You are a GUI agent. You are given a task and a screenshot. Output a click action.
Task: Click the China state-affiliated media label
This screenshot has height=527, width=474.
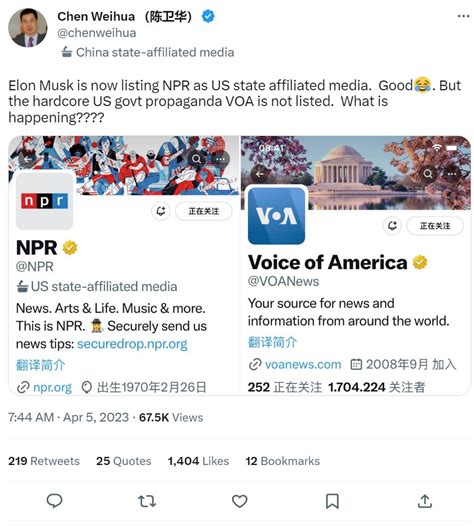(148, 52)
